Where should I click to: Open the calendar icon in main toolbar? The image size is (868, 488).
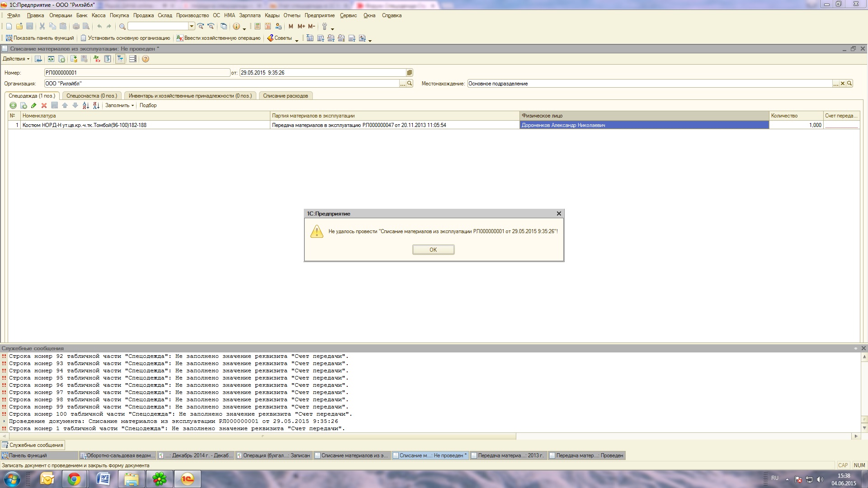point(268,26)
